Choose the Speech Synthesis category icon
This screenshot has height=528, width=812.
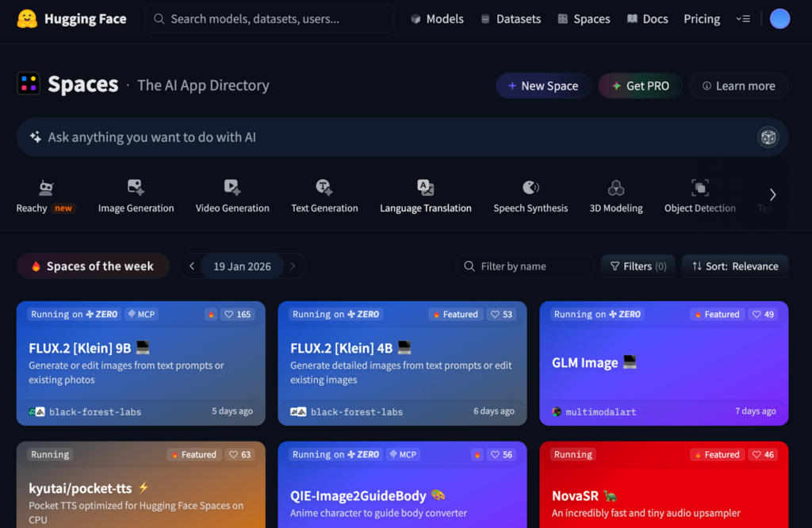[x=530, y=188]
